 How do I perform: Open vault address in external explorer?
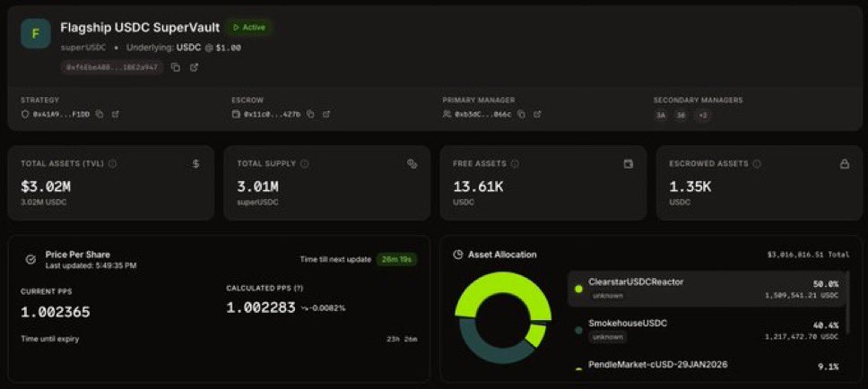tap(194, 67)
